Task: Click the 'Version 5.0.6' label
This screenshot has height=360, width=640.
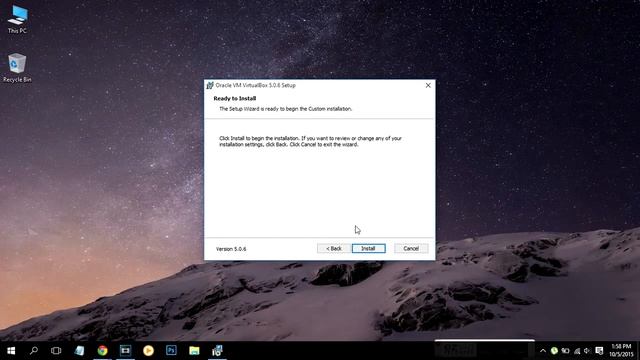Action: pyautogui.click(x=231, y=249)
